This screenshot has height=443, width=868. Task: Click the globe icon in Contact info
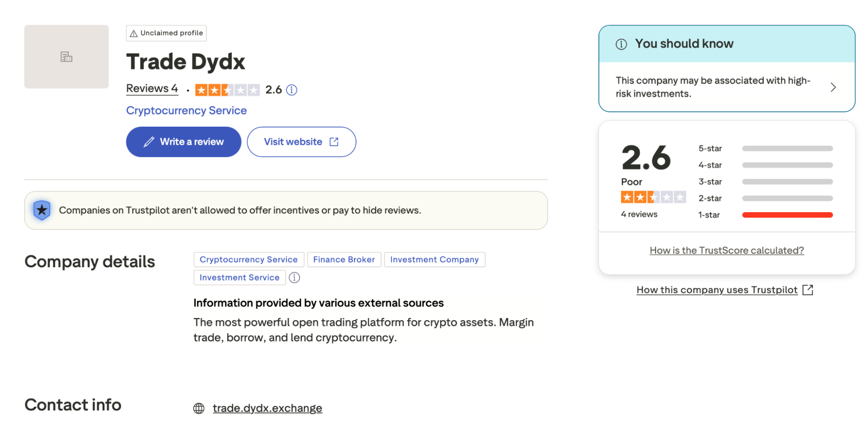click(199, 408)
